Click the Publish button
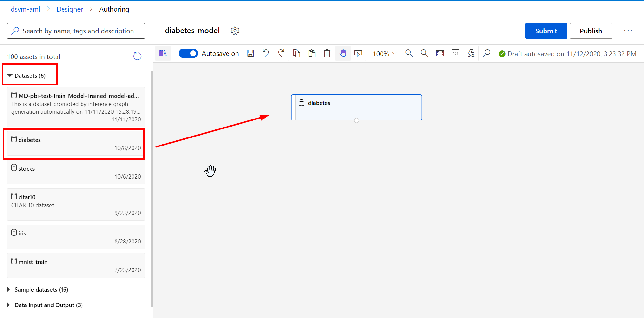 [x=591, y=31]
